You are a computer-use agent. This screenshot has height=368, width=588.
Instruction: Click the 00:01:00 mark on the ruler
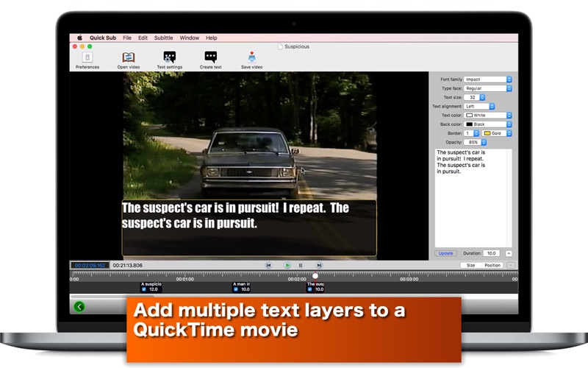click(x=185, y=279)
